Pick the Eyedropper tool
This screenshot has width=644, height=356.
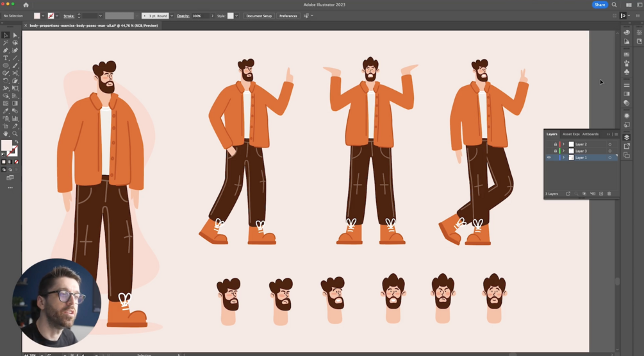(6, 111)
